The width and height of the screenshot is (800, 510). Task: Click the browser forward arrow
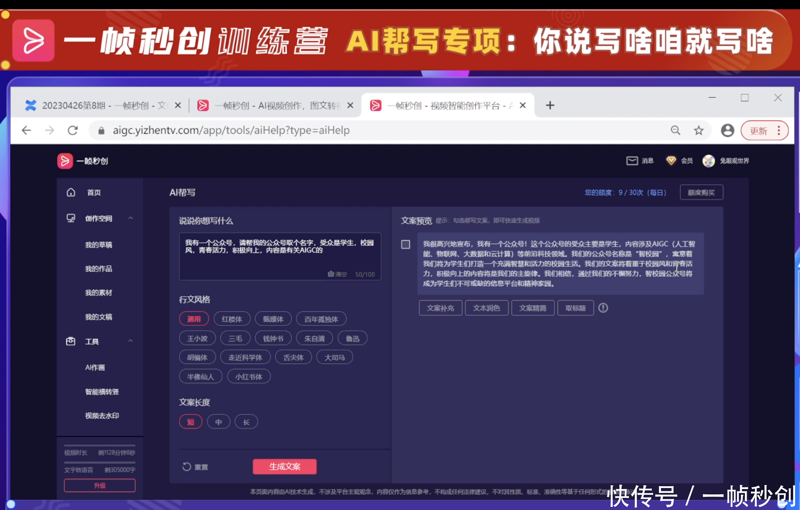[49, 131]
